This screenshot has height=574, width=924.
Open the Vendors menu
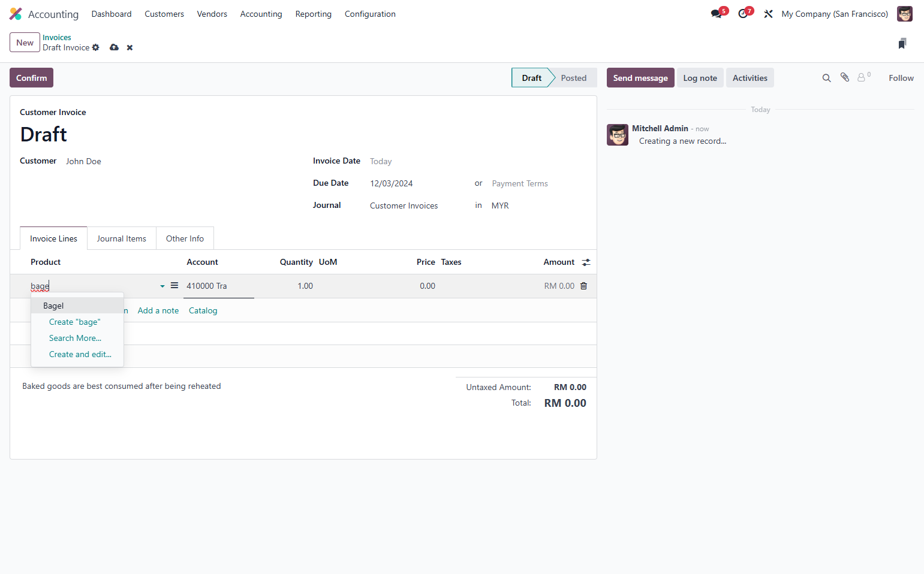(212, 14)
